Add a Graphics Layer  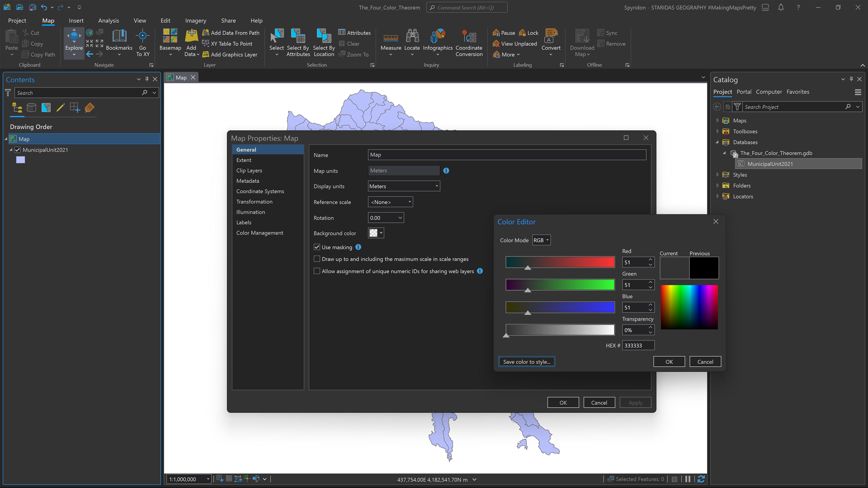[231, 54]
